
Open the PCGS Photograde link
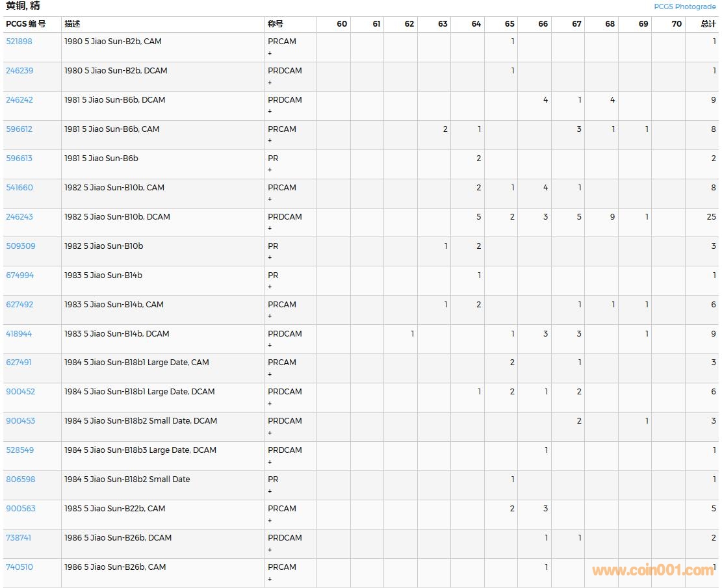(684, 6)
